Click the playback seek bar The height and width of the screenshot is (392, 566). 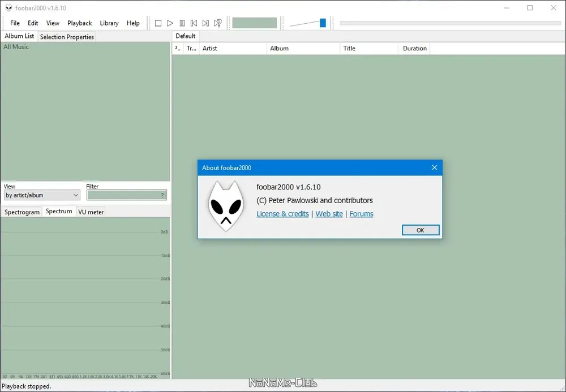coord(451,23)
